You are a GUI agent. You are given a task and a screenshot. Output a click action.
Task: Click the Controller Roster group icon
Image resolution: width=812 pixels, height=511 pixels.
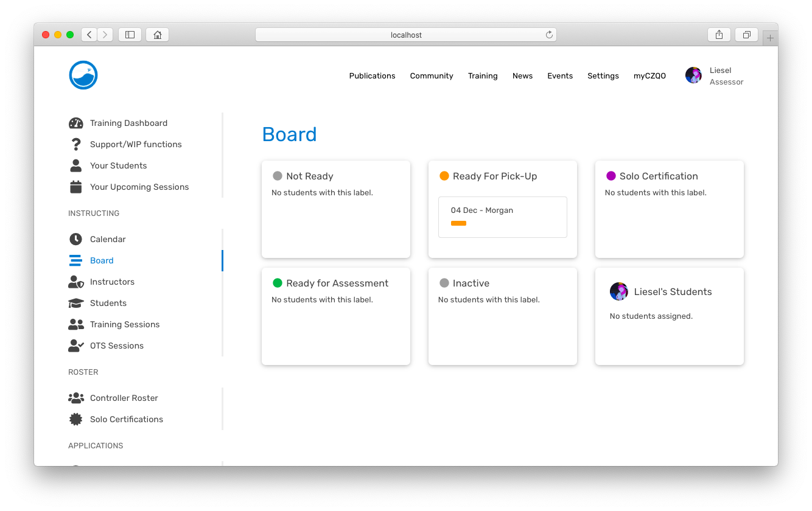[75, 398]
